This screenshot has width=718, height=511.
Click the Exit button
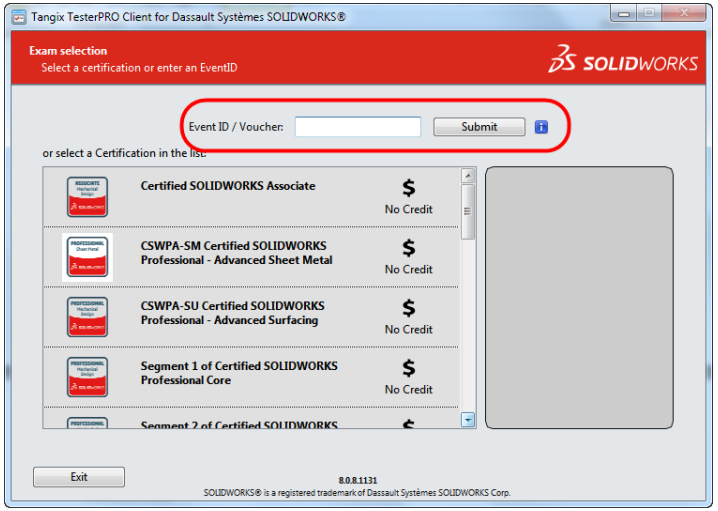pos(79,477)
